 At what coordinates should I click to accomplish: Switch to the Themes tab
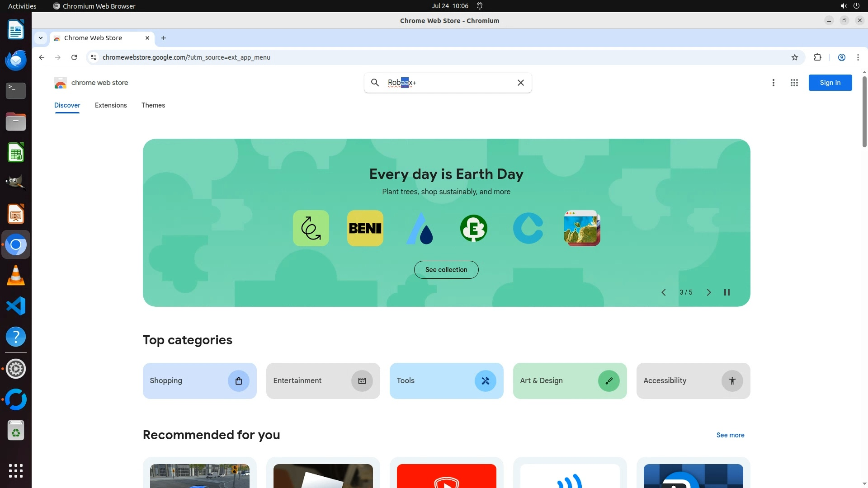[x=153, y=105]
